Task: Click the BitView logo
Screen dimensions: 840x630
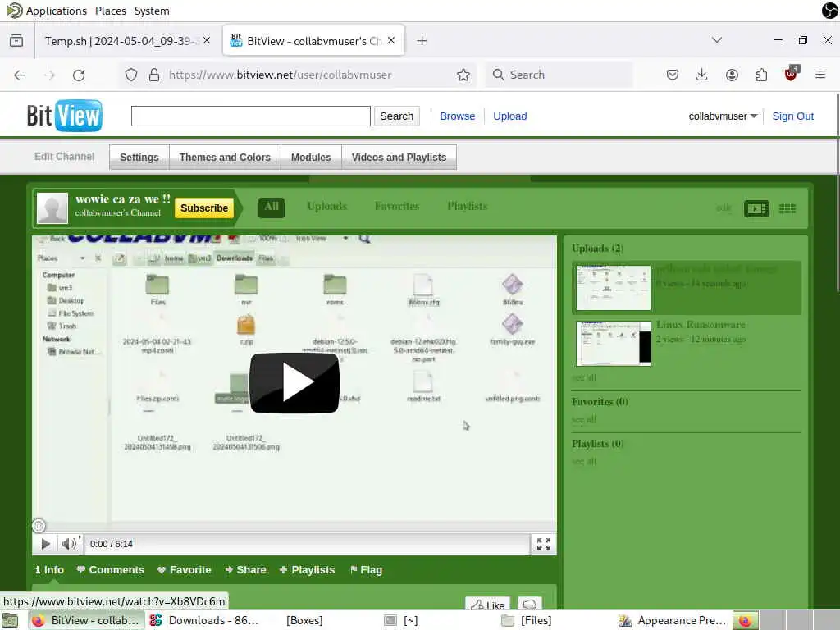Action: coord(64,116)
